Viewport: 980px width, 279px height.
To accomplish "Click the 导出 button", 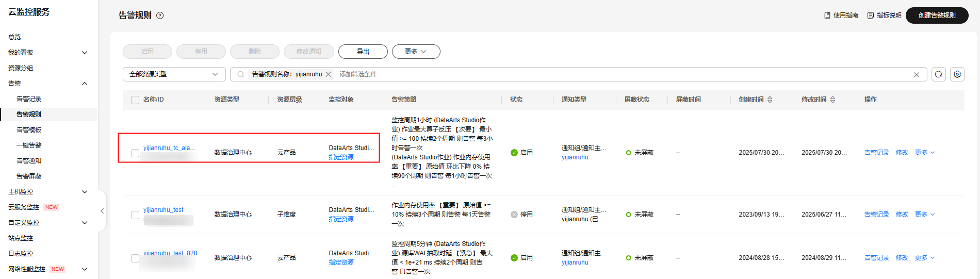I will coord(363,52).
